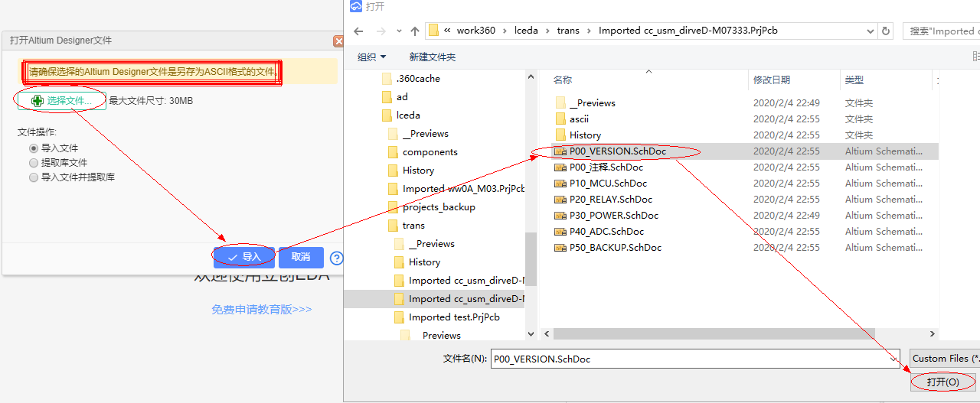Select the P50_BACKUP.SchDoc file
This screenshot has width=980, height=403.
pyautogui.click(x=616, y=247)
